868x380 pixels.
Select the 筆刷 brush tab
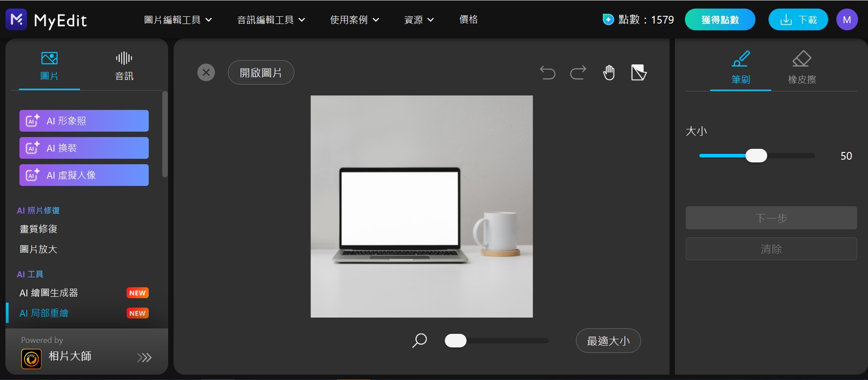point(741,68)
